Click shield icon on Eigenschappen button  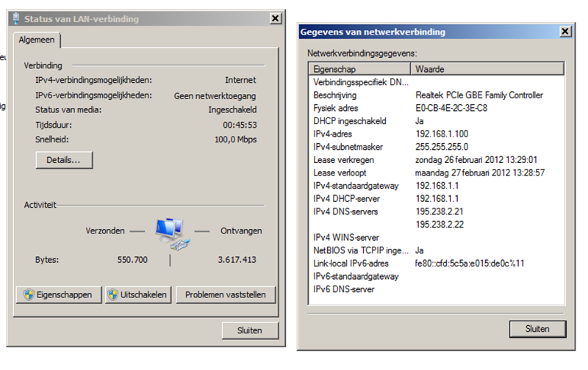pyautogui.click(x=29, y=294)
